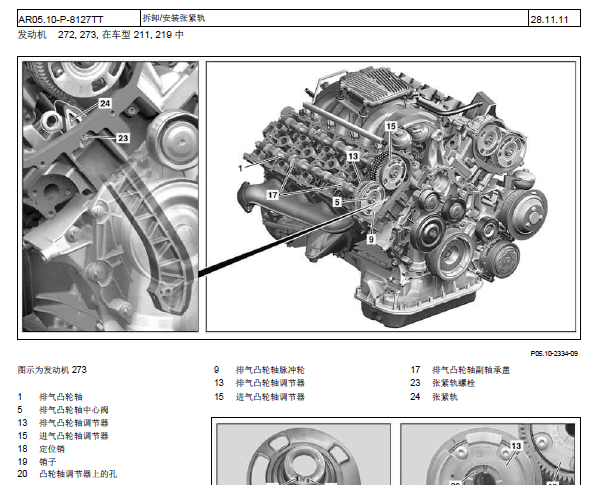This screenshot has width=604, height=485.
Task: Select legend entry 23 张紧轨螺栓
Action: [x=442, y=383]
